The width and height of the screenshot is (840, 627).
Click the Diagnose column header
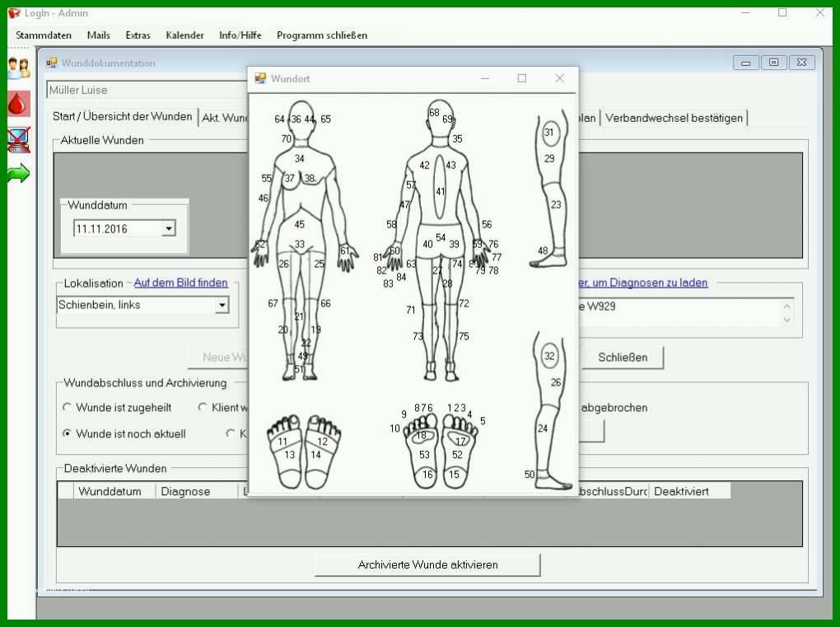pyautogui.click(x=197, y=491)
